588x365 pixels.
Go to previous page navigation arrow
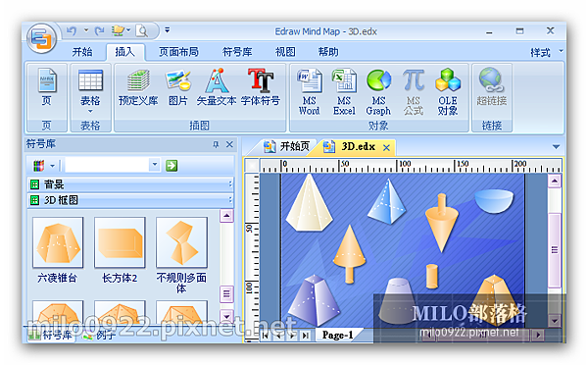(278, 336)
